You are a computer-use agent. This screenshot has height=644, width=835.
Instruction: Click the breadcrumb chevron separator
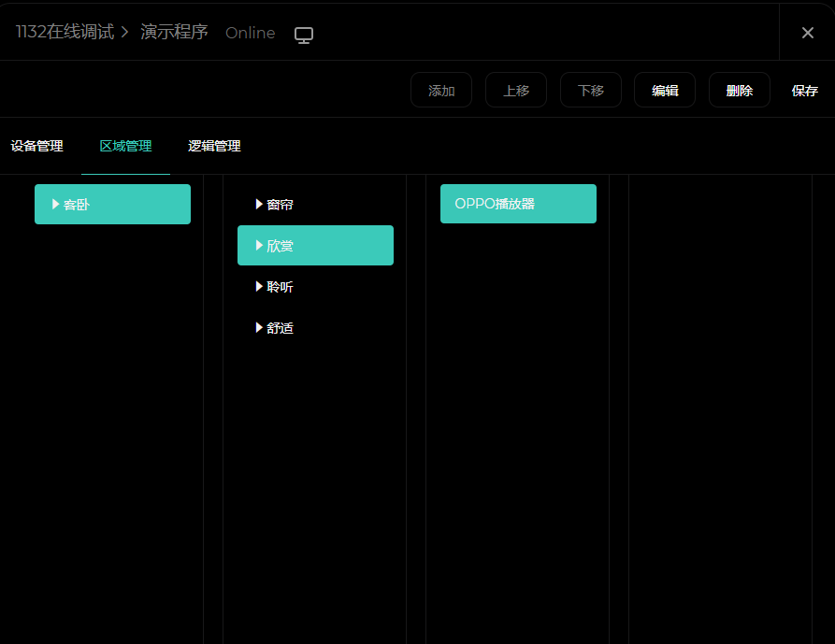(124, 33)
